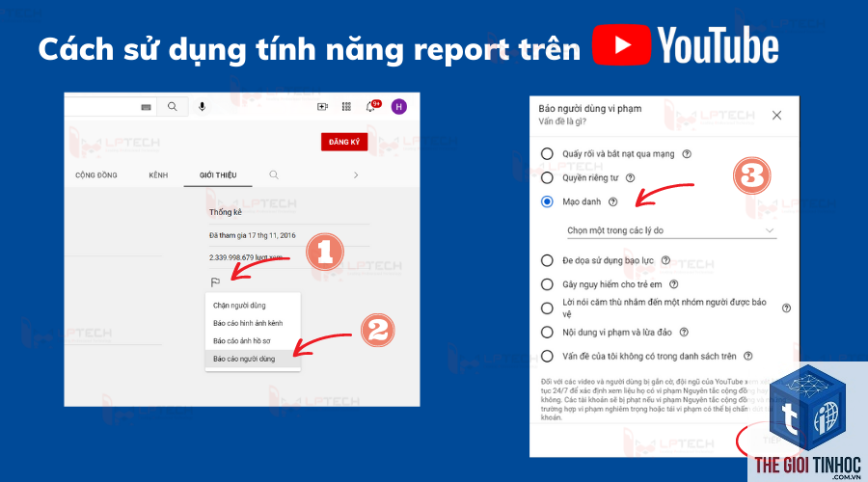Choose Báo cáo người dùng menu item
The image size is (868, 482).
click(253, 359)
